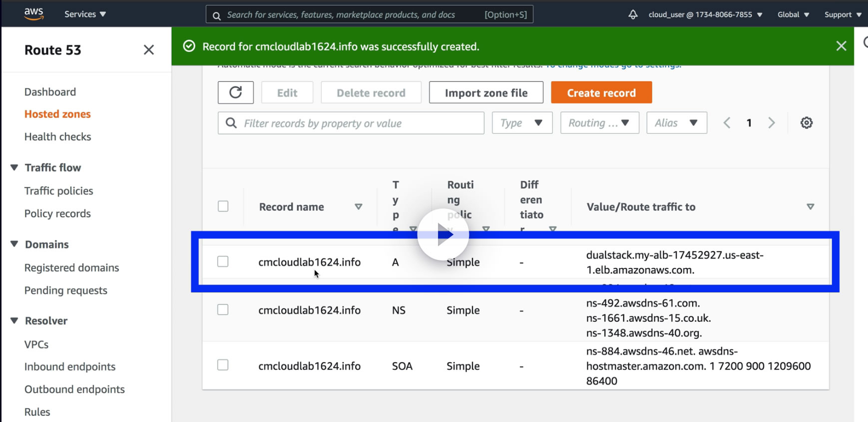Click the Create record button

(x=601, y=92)
